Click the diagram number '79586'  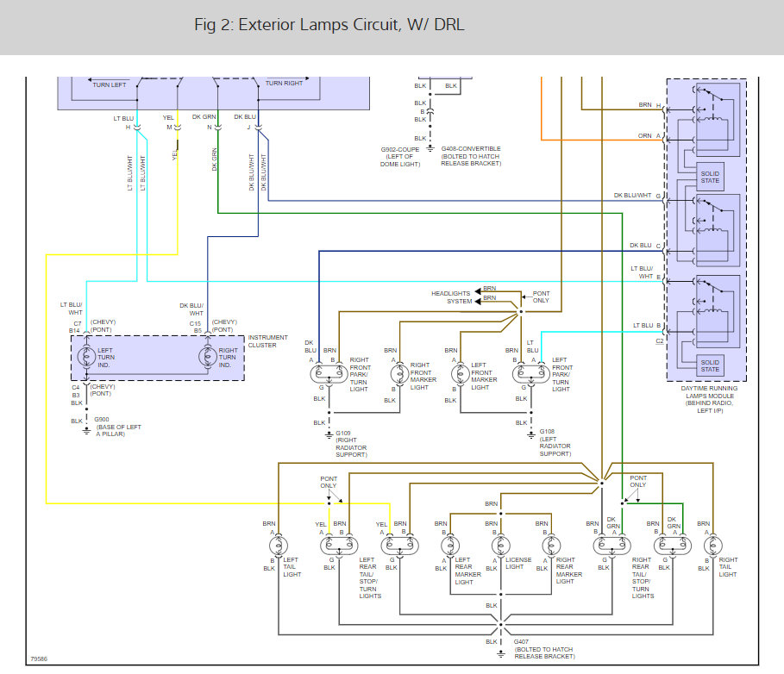[x=39, y=659]
